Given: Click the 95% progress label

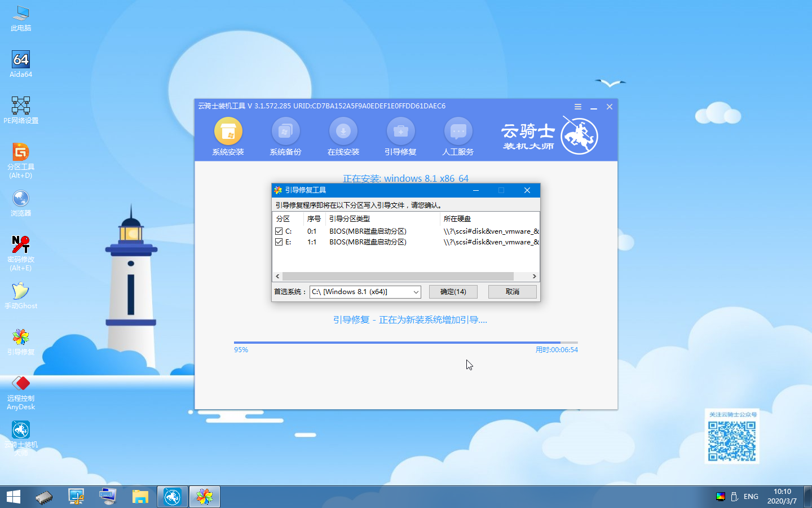Looking at the screenshot, I should pyautogui.click(x=241, y=350).
